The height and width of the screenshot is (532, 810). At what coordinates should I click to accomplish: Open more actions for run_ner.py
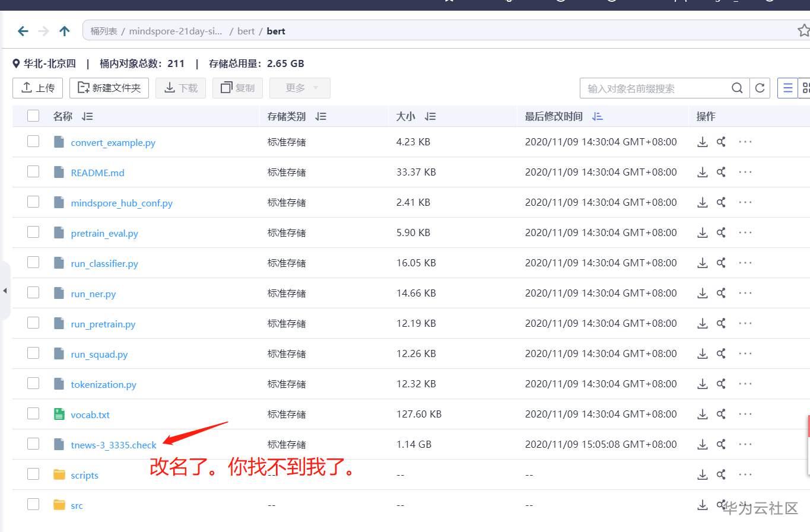point(745,293)
